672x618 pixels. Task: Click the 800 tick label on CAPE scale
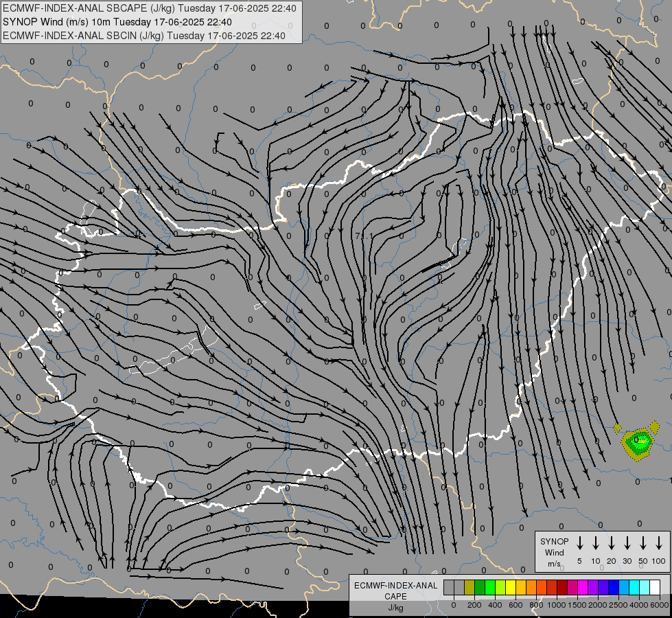pyautogui.click(x=536, y=605)
